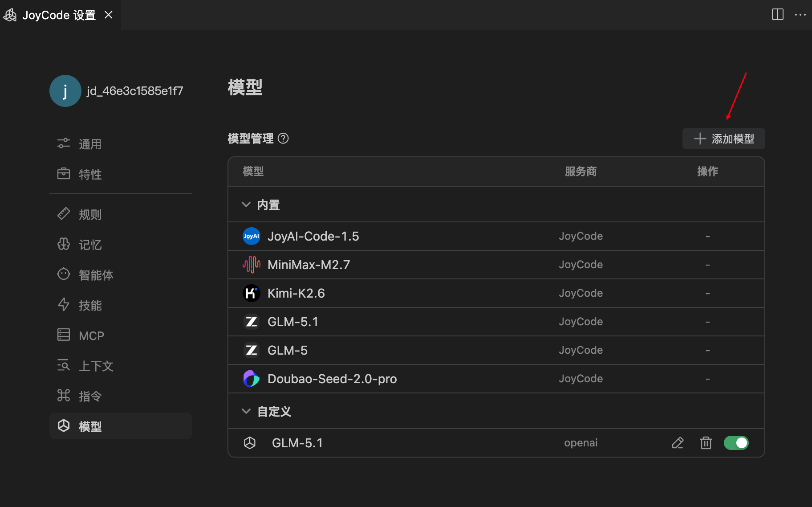
Task: Delete the custom GLM-5.1 model with trash icon
Action: (x=706, y=443)
